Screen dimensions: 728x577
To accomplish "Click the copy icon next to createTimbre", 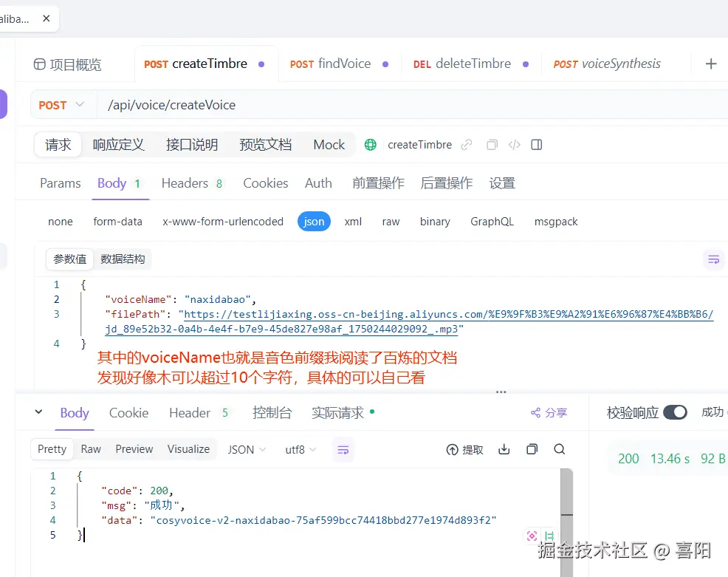I will (492, 145).
